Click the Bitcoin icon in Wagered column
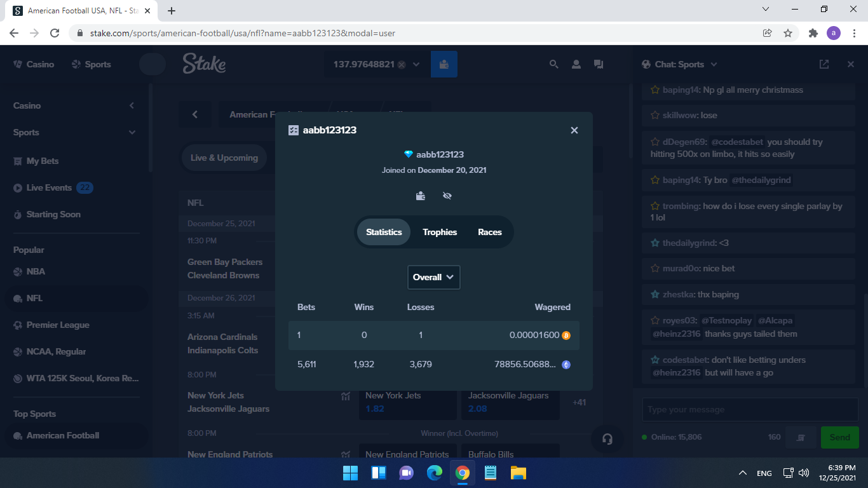 [566, 335]
